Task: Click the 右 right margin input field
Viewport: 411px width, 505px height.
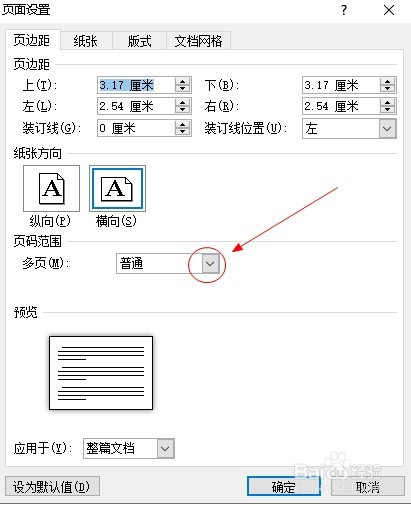Action: pyautogui.click(x=341, y=106)
